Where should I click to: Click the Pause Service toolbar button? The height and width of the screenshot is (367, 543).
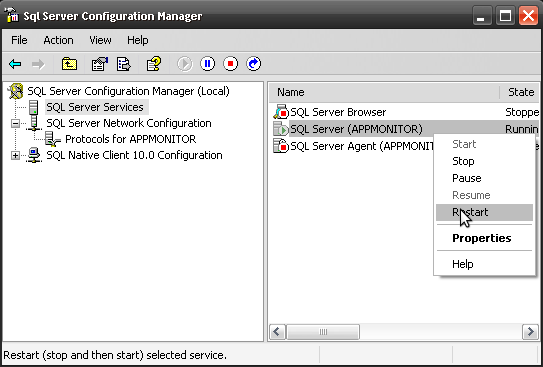207,64
